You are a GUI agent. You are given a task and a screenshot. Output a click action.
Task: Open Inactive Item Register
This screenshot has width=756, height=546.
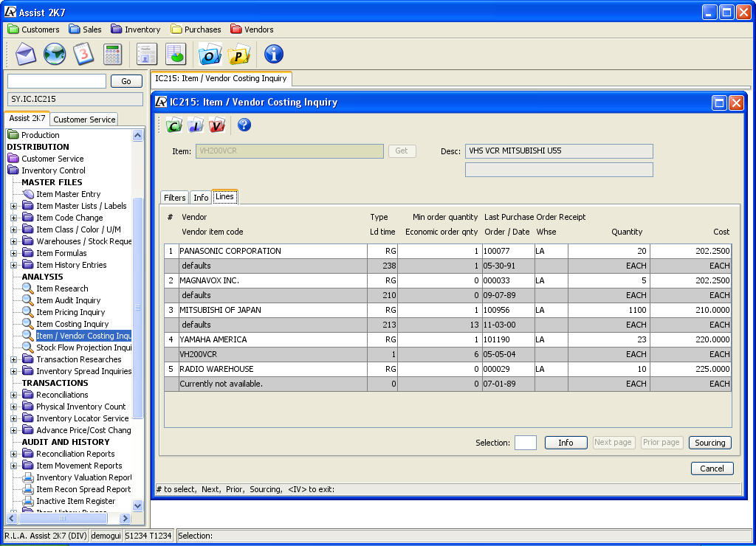pos(76,501)
